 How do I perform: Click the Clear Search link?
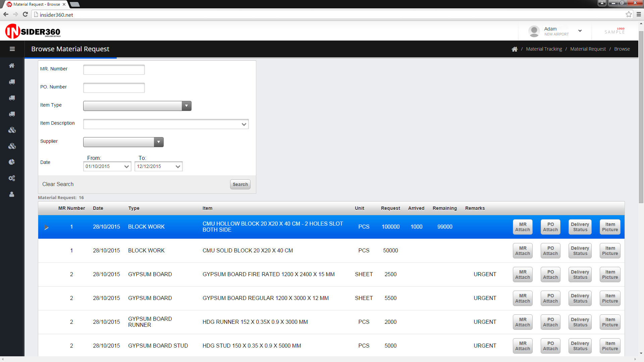pos(58,184)
